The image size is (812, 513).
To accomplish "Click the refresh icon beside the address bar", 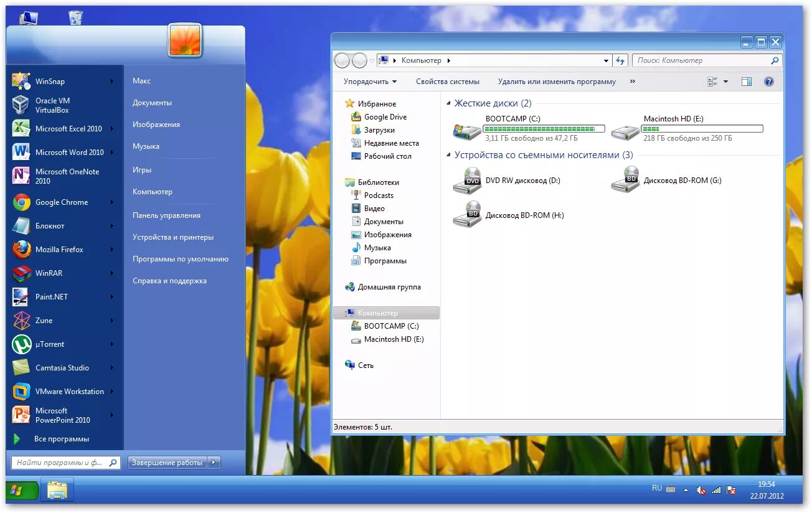I will tap(620, 60).
